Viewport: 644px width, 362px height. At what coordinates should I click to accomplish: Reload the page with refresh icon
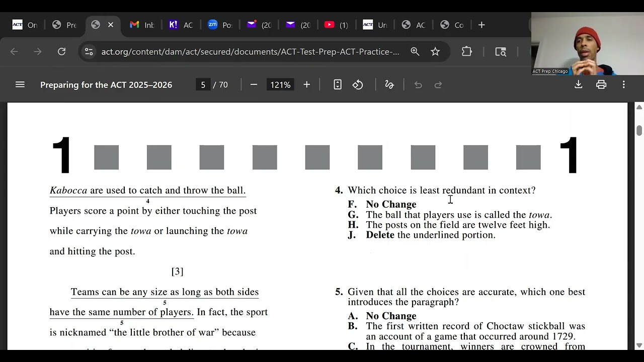click(61, 51)
